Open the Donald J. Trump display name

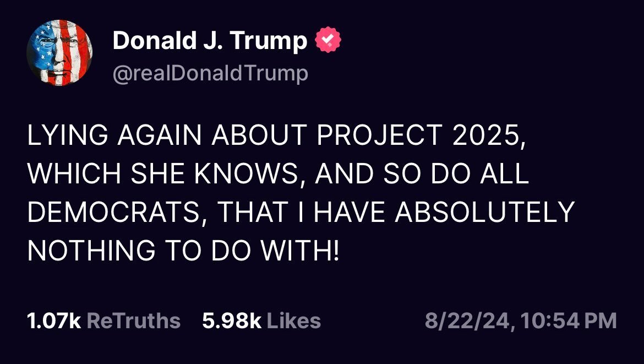click(x=210, y=42)
